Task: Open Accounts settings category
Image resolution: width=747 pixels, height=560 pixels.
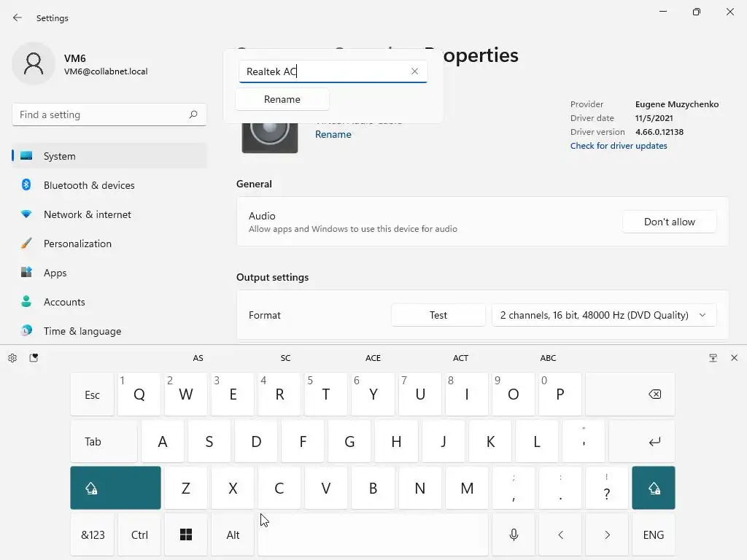Action: 109,302
